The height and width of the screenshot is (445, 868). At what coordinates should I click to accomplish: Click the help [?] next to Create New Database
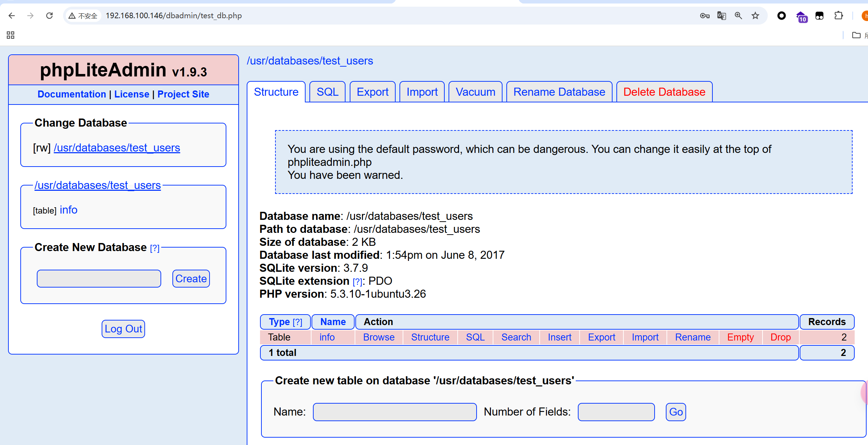[155, 248]
